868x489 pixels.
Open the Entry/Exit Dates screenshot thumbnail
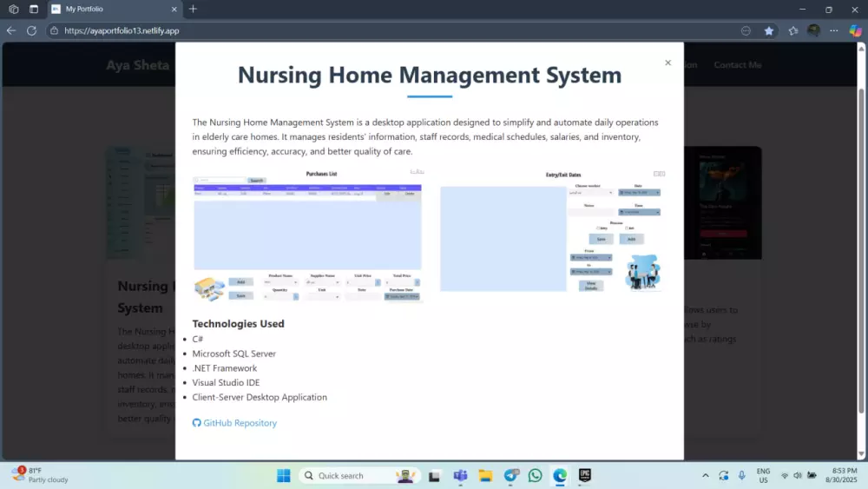click(553, 232)
